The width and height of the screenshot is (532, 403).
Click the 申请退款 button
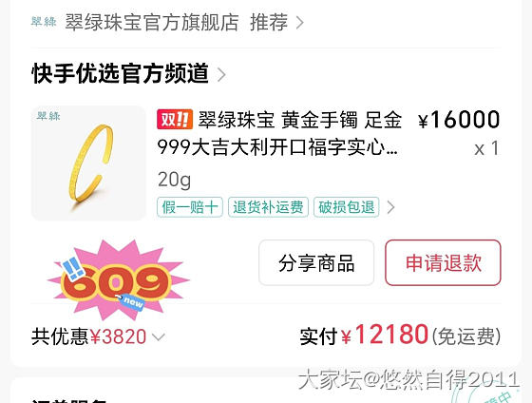(443, 262)
